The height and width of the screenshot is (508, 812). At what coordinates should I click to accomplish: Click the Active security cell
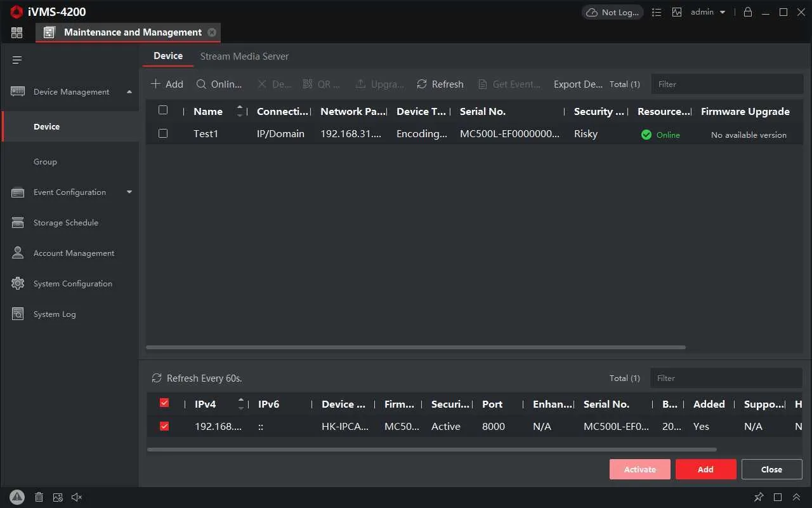click(446, 427)
